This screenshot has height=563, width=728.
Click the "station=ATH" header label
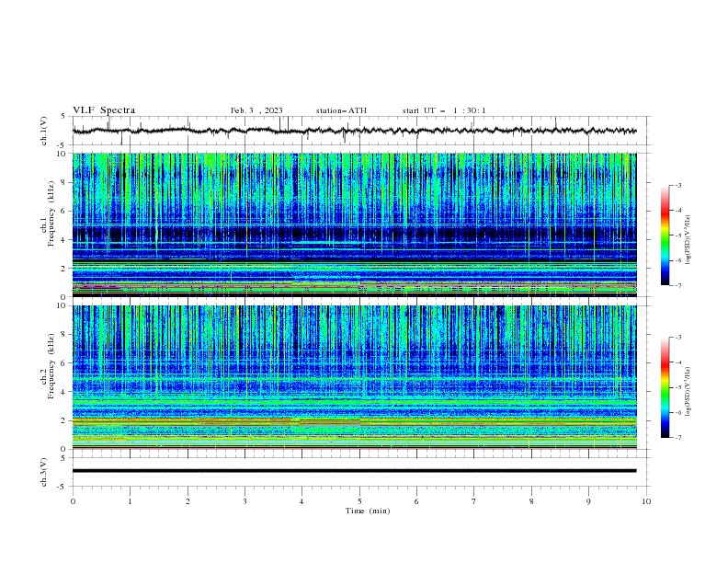click(x=341, y=110)
